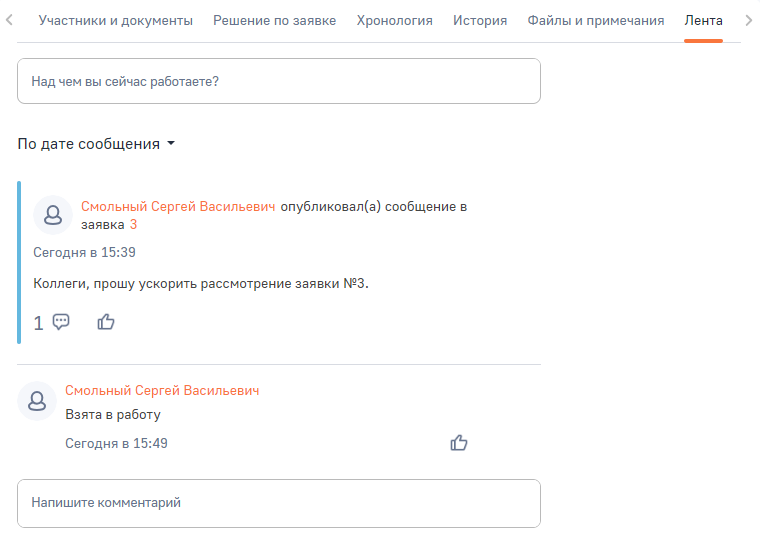Open request link '3' in the post header
This screenshot has height=541, width=760.
click(134, 225)
